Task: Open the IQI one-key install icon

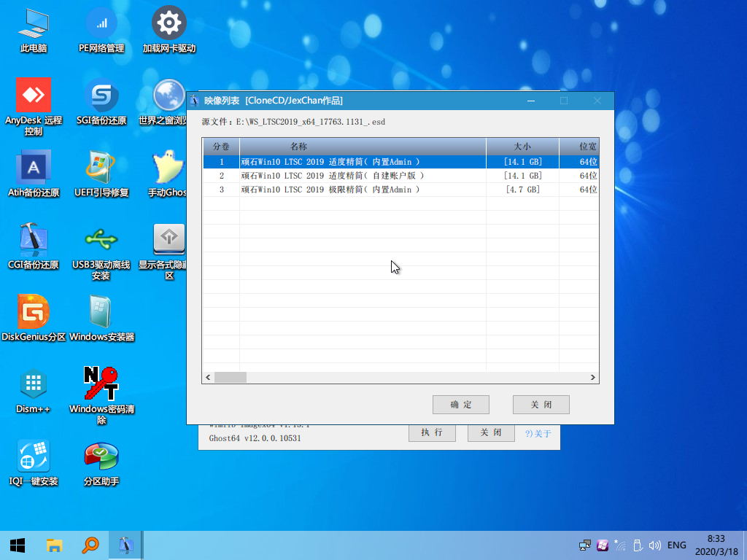Action: tap(34, 457)
